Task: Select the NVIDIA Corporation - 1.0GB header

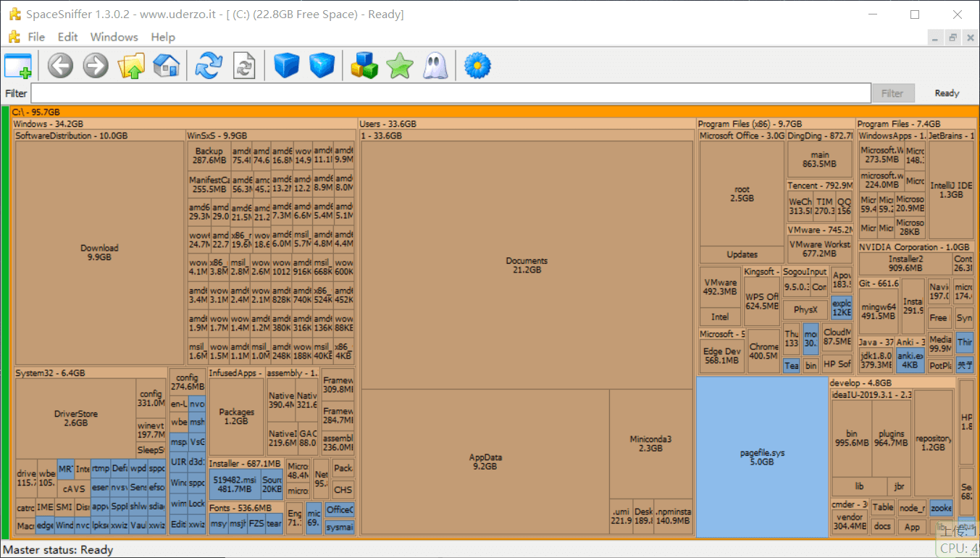Action: (x=916, y=247)
